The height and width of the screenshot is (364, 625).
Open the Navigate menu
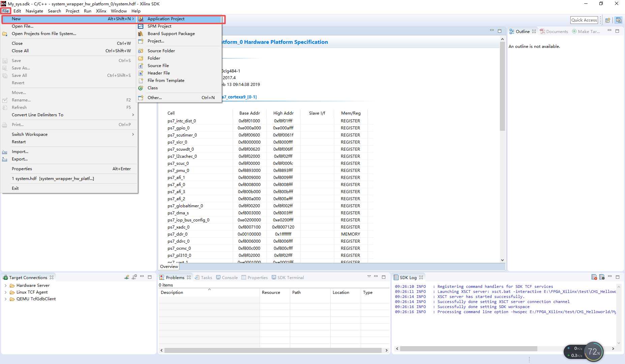34,11
